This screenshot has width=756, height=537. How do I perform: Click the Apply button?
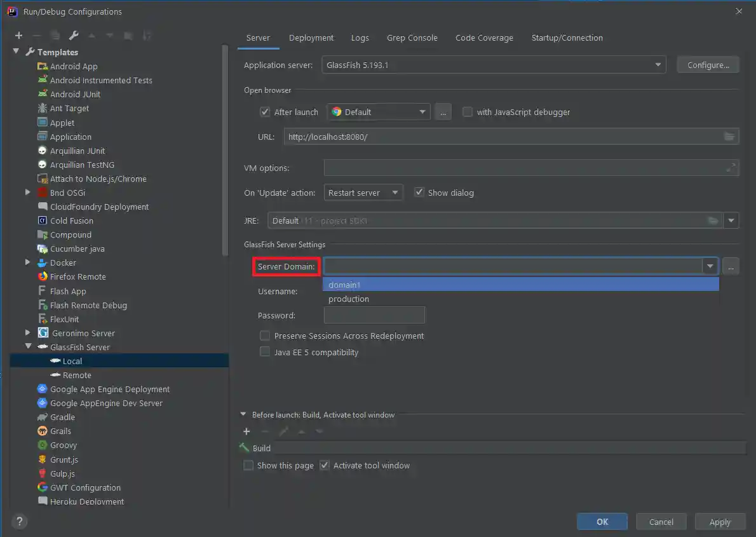[x=719, y=522]
